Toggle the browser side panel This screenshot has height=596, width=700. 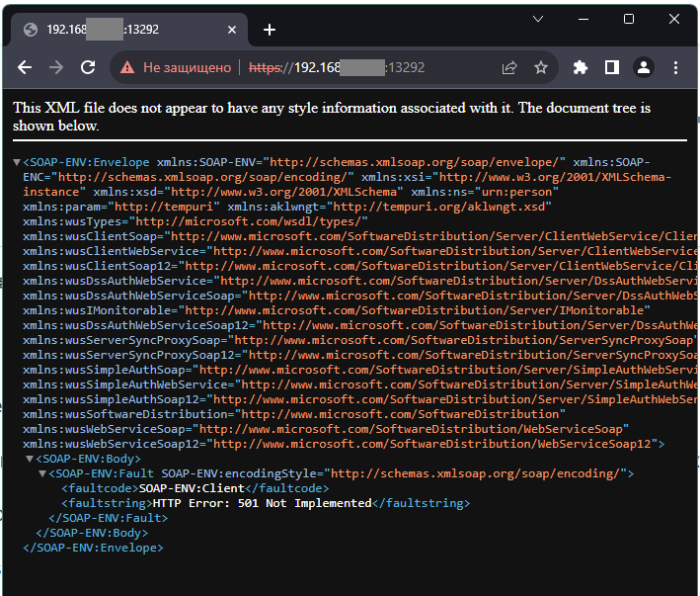pos(612,68)
